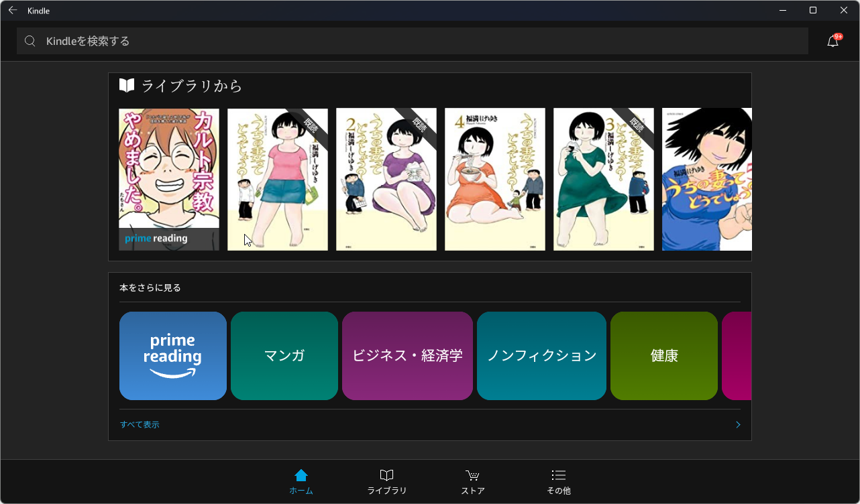Open the Prime Reading category tile
The height and width of the screenshot is (504, 860).
[172, 355]
